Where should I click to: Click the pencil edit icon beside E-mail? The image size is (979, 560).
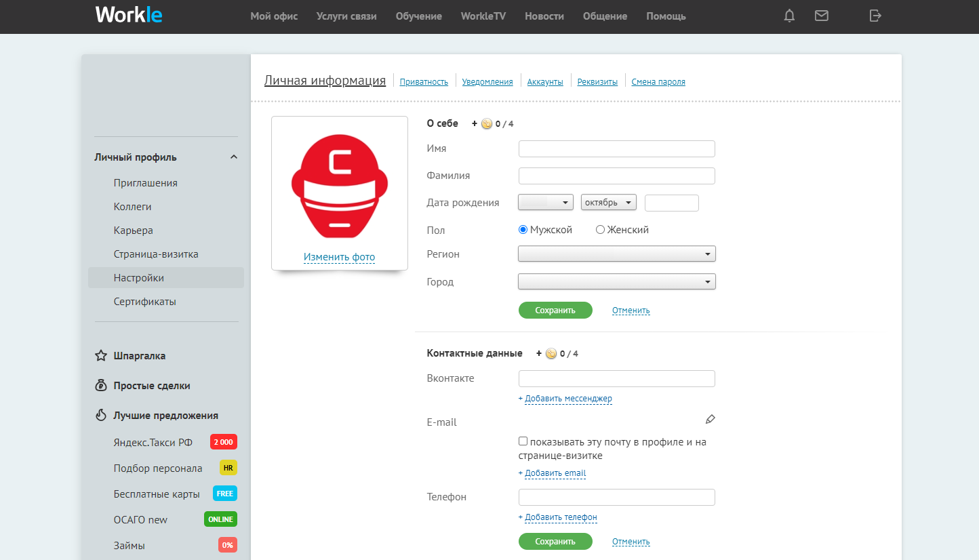click(x=710, y=419)
